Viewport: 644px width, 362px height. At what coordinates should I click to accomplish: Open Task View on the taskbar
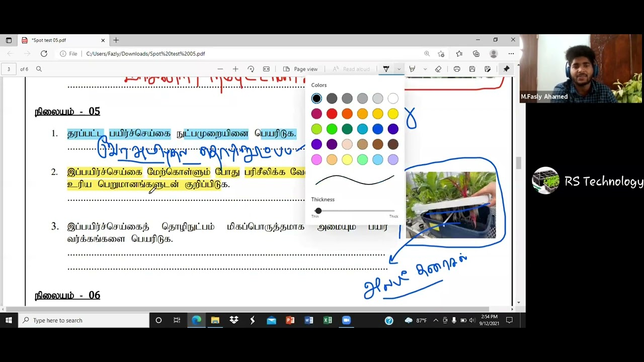click(x=177, y=320)
